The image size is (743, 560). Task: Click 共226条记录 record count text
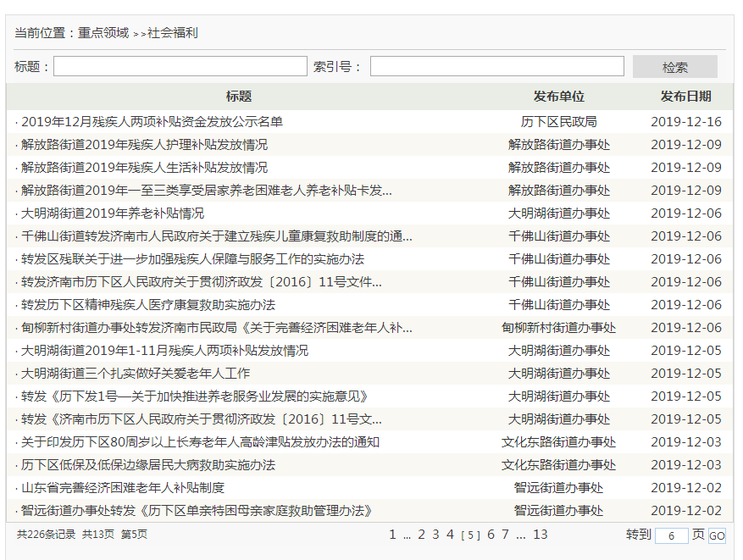pyautogui.click(x=46, y=535)
